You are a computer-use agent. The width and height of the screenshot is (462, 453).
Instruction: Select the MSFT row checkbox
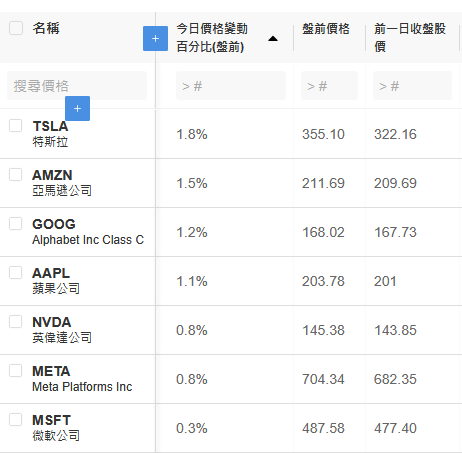16,419
